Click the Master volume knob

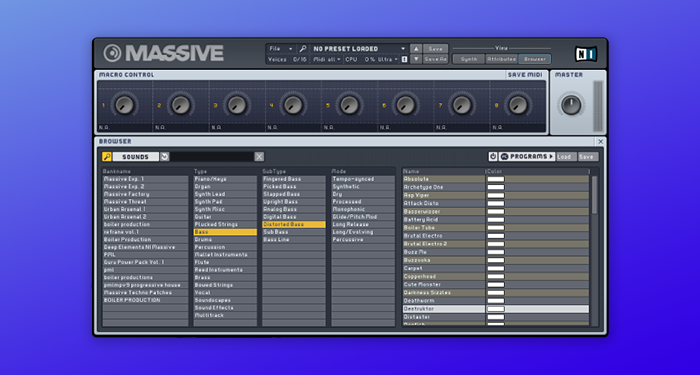click(571, 105)
